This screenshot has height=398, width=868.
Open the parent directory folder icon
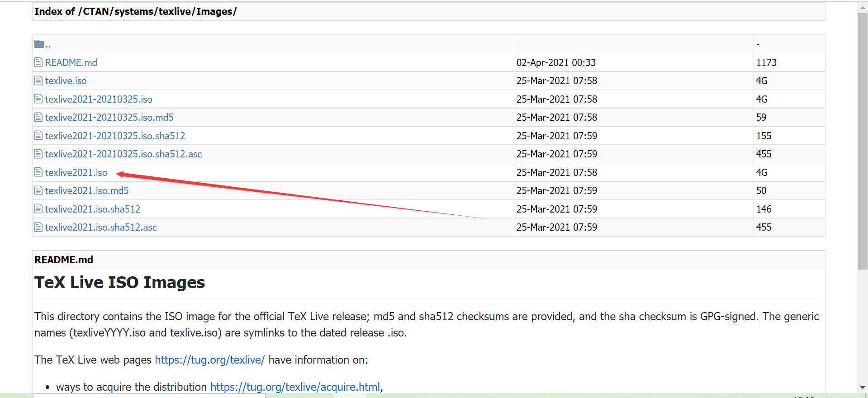pyautogui.click(x=39, y=44)
